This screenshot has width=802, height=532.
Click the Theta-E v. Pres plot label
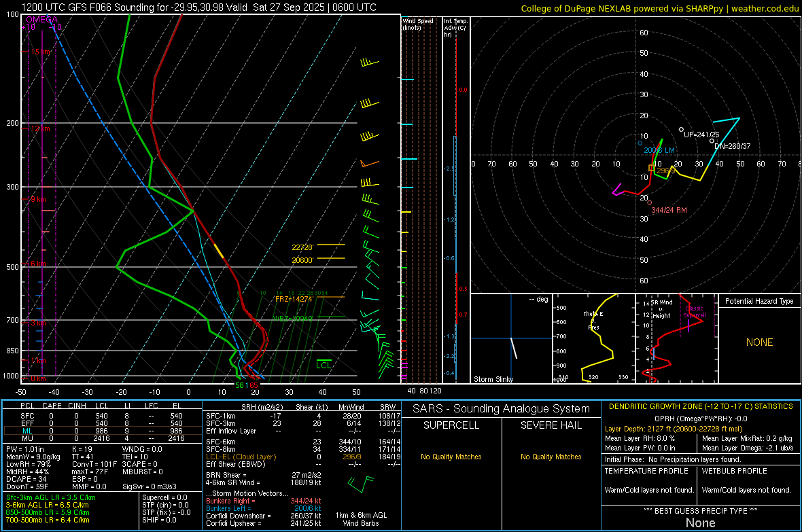pyautogui.click(x=593, y=320)
